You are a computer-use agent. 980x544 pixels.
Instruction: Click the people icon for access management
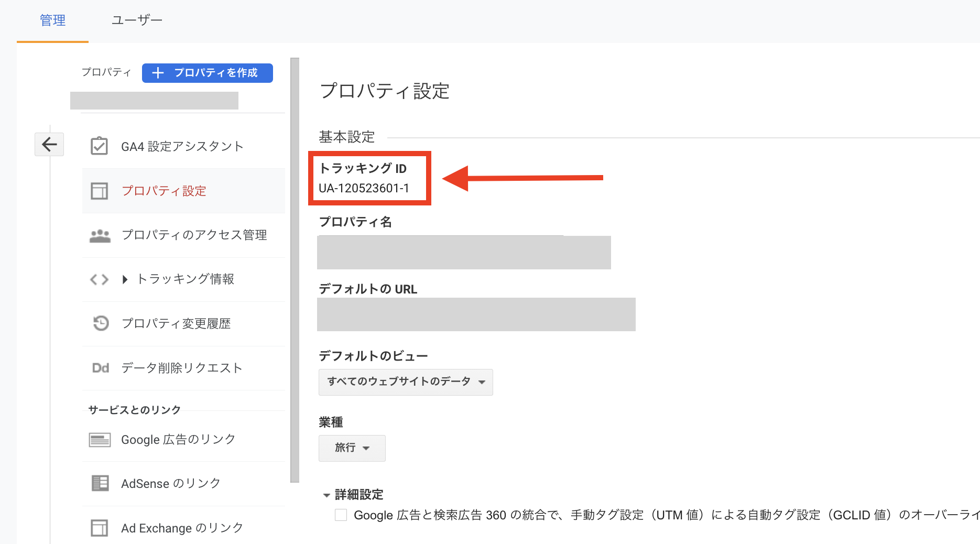click(100, 236)
